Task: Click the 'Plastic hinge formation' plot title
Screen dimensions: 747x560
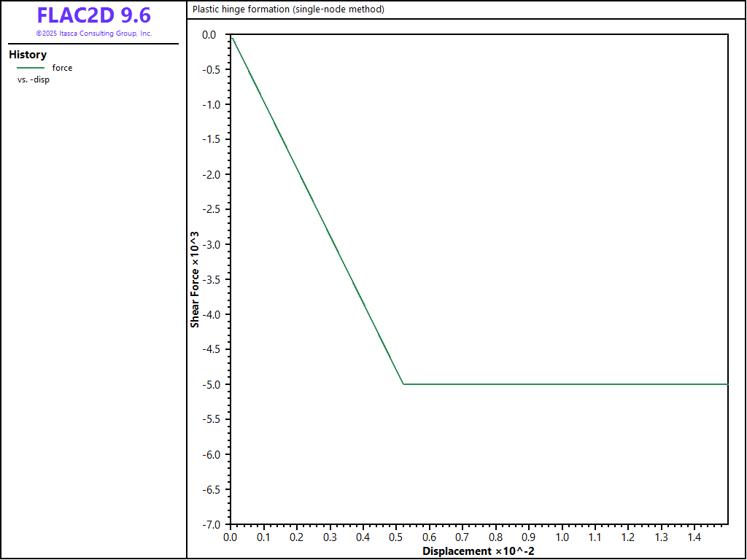Action: (288, 9)
